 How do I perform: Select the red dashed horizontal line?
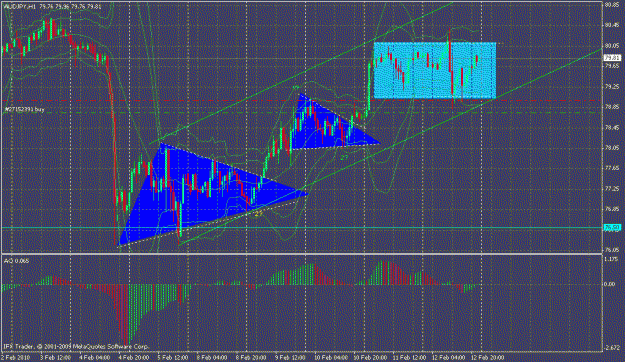coord(301,100)
